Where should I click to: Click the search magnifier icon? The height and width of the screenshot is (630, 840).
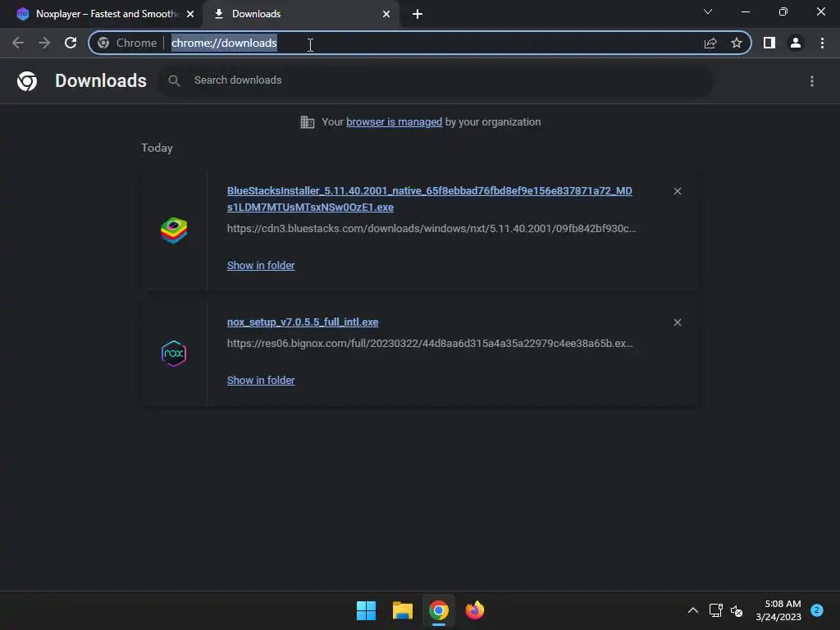pyautogui.click(x=174, y=80)
